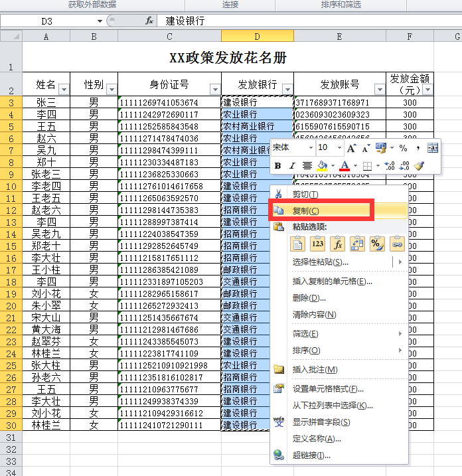The image size is (462, 476).
Task: Choose 超链接(I)... menu item
Action: point(339,455)
